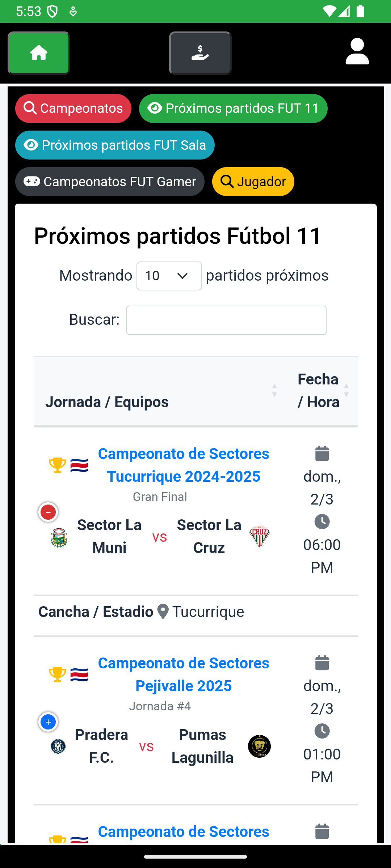Viewport: 391px width, 868px height.
Task: Click the Sector La Cruz team crest
Action: click(x=260, y=537)
